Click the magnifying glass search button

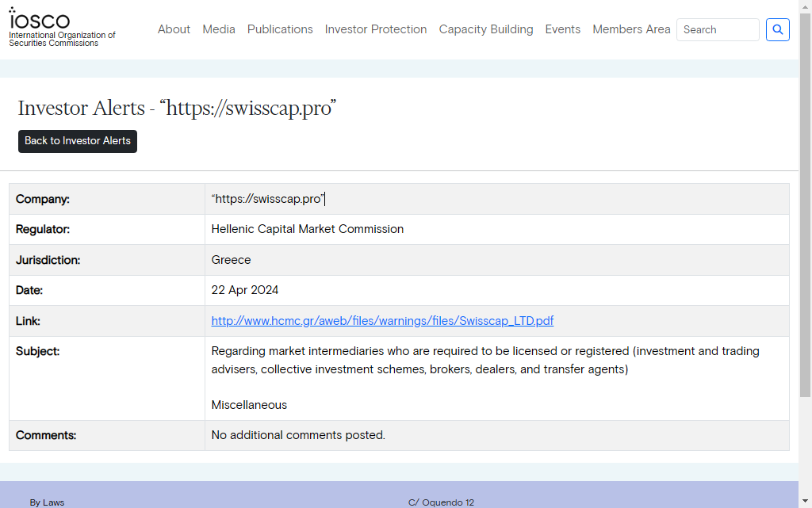[x=777, y=29]
